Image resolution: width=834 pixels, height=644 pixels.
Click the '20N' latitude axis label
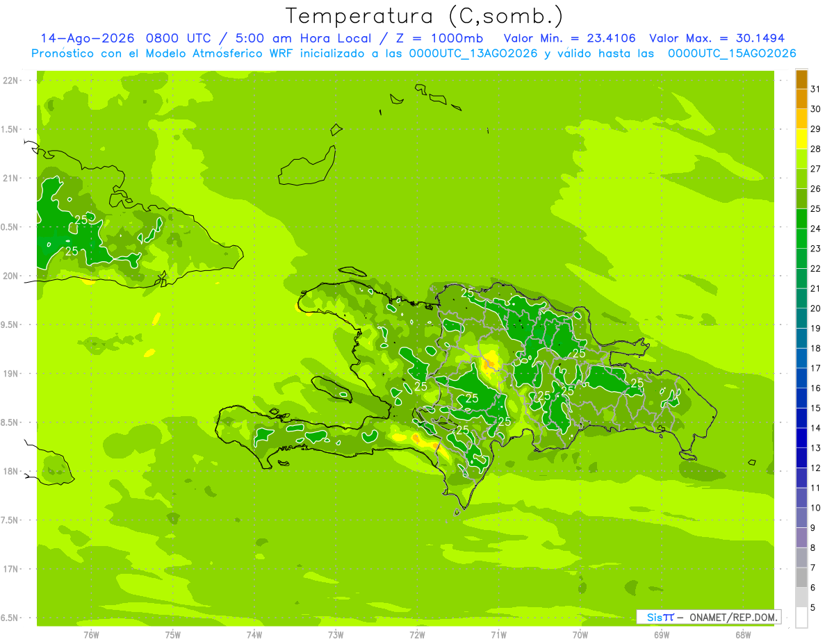pos(11,276)
